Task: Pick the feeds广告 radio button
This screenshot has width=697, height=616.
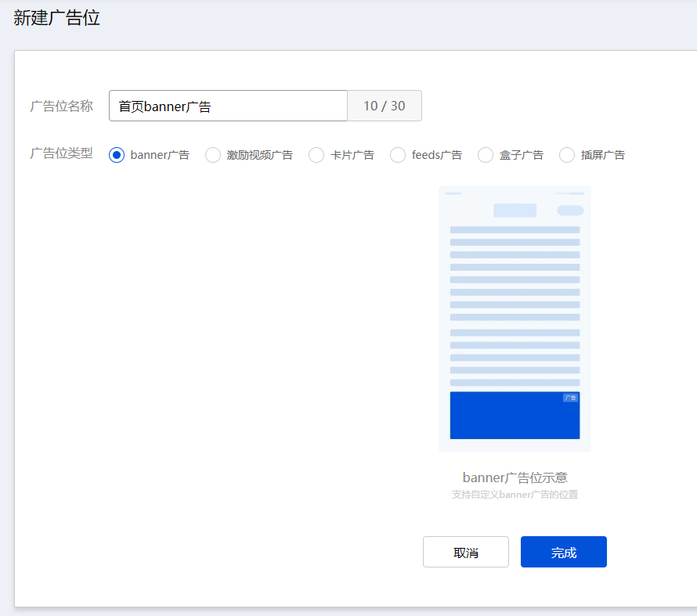Action: pyautogui.click(x=398, y=155)
